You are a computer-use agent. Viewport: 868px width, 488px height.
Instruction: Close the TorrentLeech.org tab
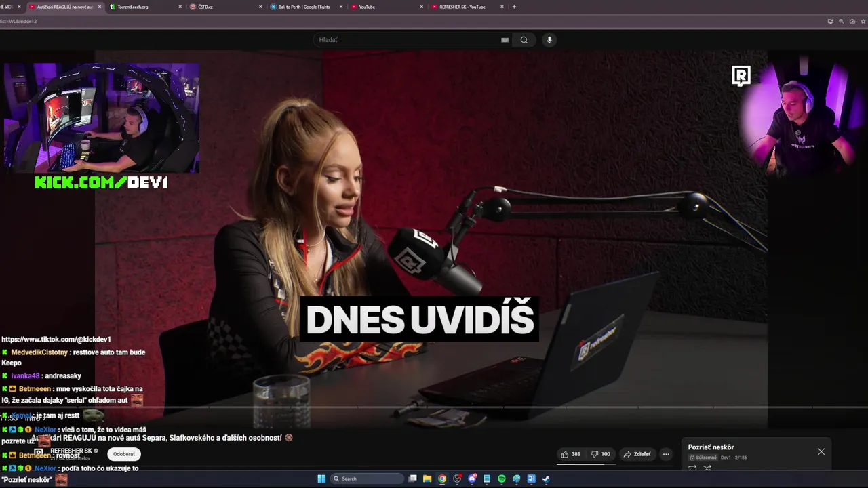pos(180,7)
